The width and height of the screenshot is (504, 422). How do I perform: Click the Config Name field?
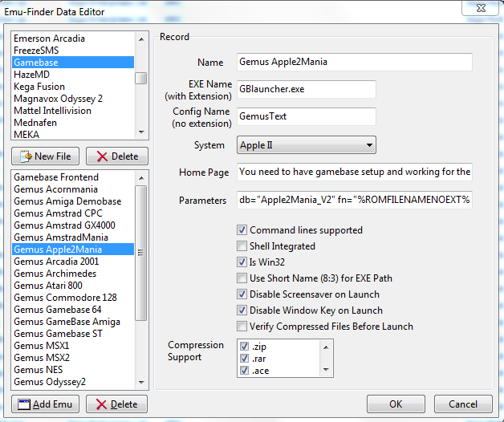[307, 116]
